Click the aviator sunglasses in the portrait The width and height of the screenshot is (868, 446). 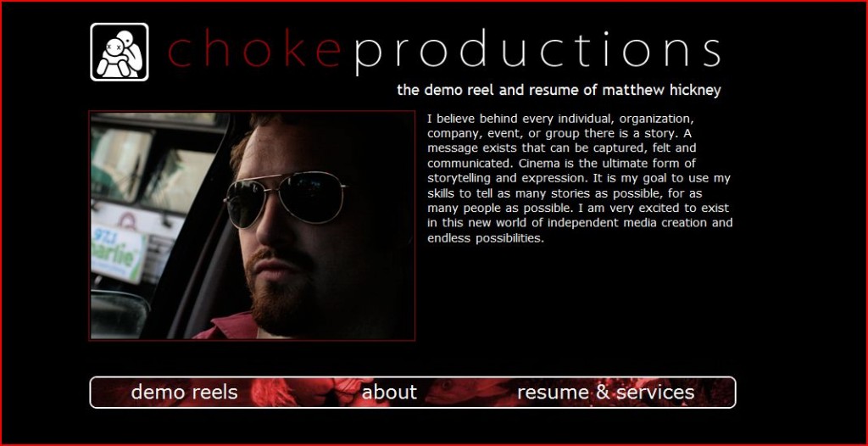[x=285, y=198]
